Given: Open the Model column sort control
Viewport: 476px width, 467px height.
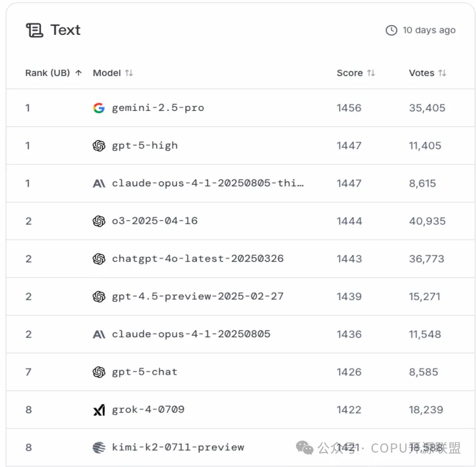Looking at the screenshot, I should click(x=128, y=73).
